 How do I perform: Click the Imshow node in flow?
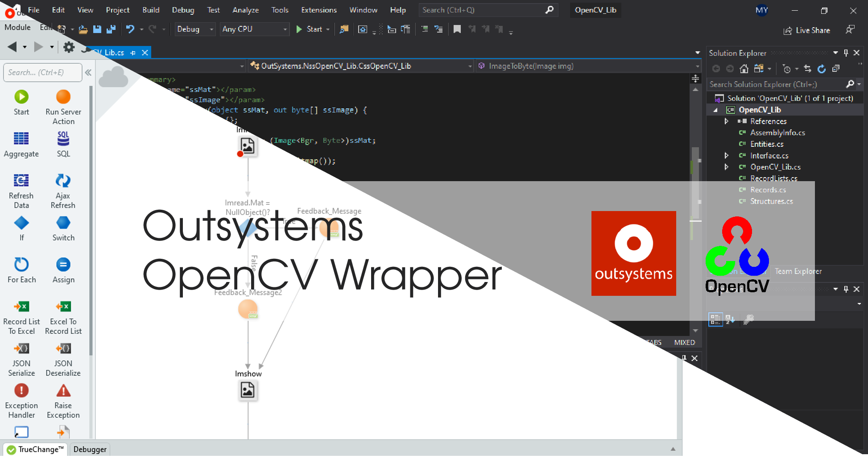click(x=248, y=390)
